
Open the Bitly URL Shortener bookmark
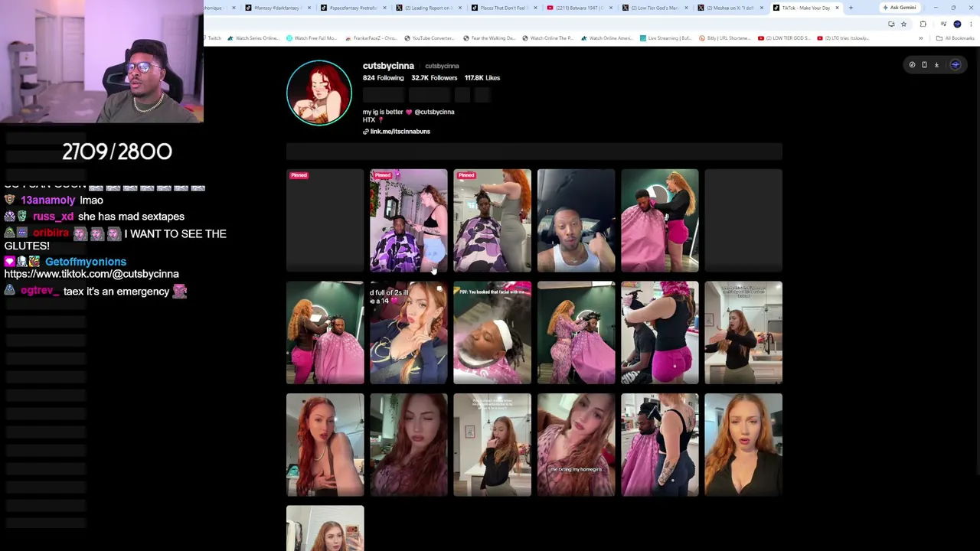point(725,38)
